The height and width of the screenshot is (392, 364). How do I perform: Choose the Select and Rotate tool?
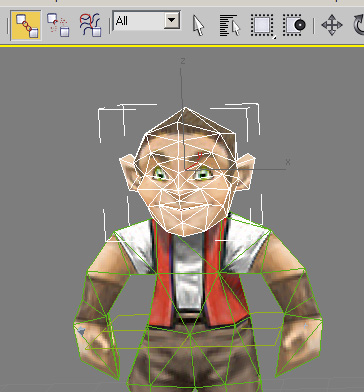click(x=359, y=25)
